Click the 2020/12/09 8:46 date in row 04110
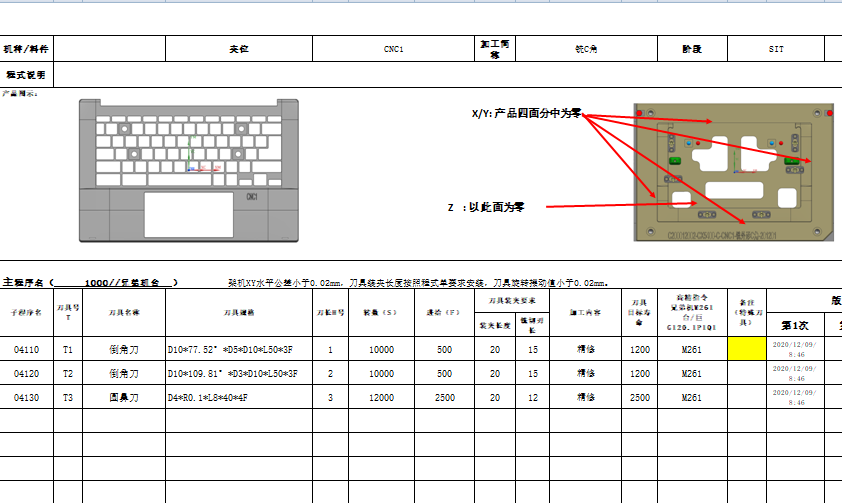842x503 pixels. click(795, 349)
